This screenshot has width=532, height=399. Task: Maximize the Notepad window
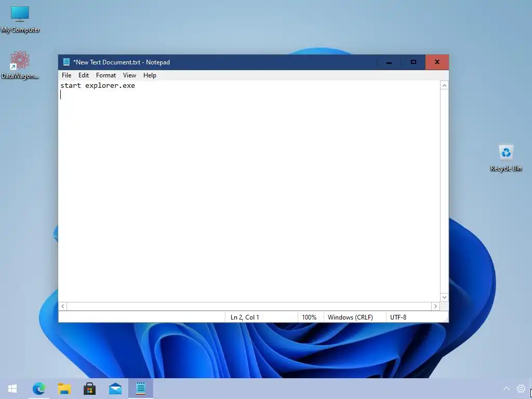pyautogui.click(x=413, y=62)
